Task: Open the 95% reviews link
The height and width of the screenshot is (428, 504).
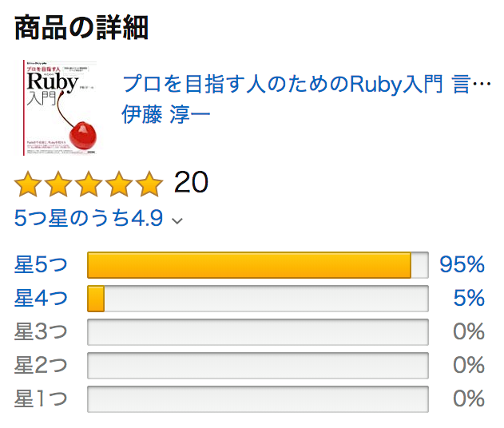Action: [x=462, y=265]
